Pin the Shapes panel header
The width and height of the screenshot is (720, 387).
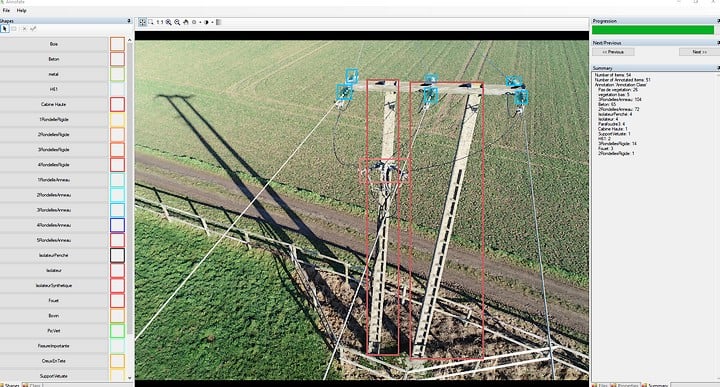click(x=129, y=21)
